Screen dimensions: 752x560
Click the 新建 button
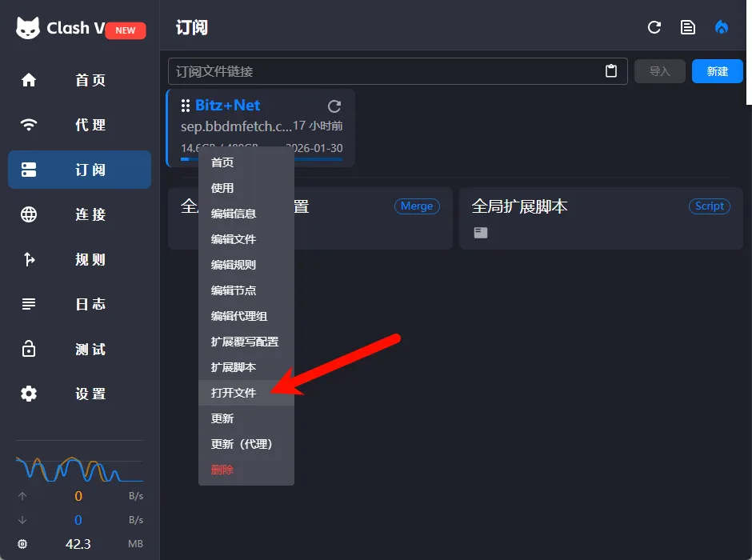coord(717,71)
